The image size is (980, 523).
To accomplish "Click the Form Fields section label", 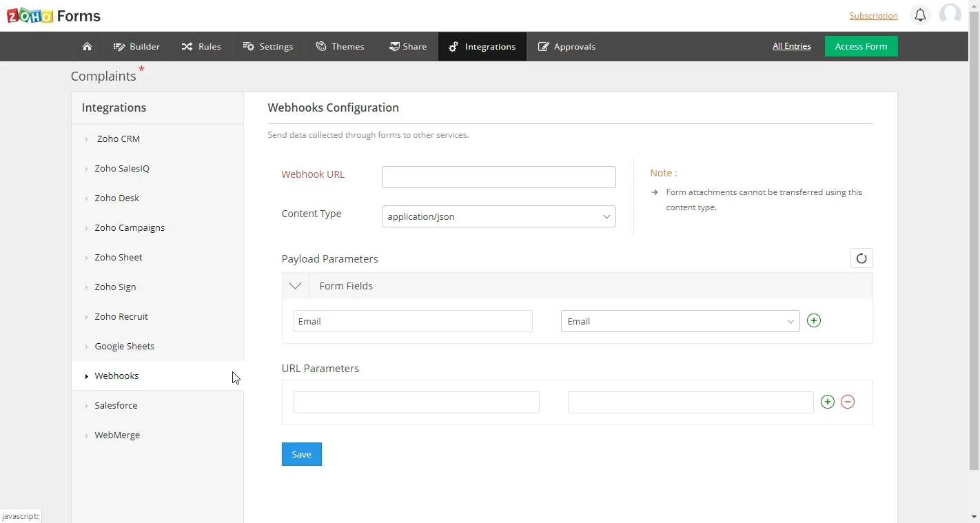I will coord(346,286).
